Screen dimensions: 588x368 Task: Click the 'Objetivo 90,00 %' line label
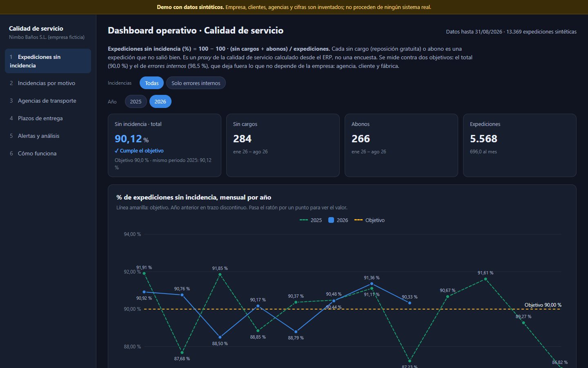click(543, 305)
